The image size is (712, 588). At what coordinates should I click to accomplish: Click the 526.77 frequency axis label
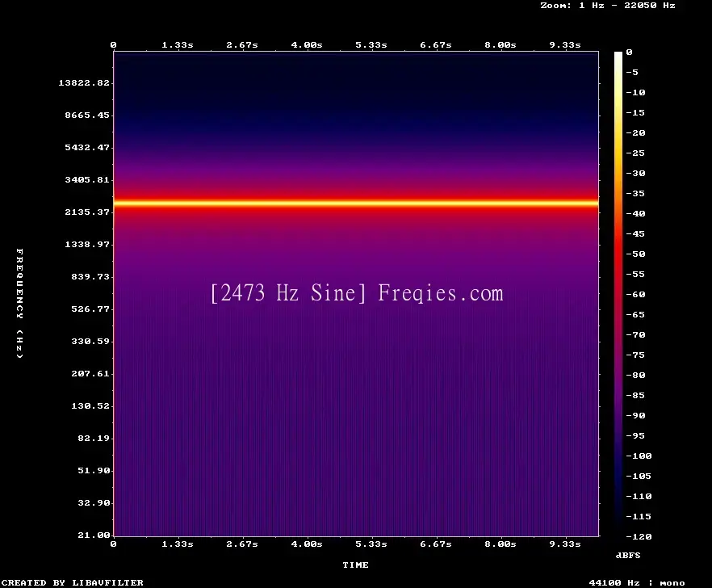point(90,309)
